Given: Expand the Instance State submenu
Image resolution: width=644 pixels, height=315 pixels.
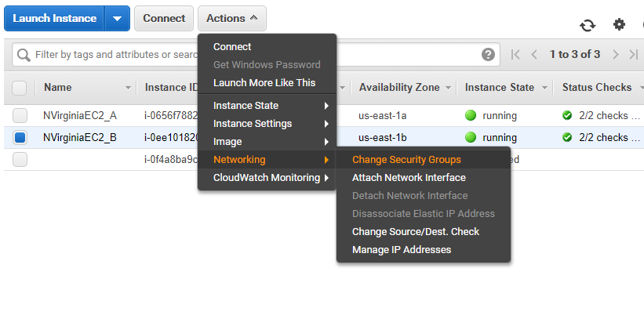Looking at the screenshot, I should pos(267,106).
